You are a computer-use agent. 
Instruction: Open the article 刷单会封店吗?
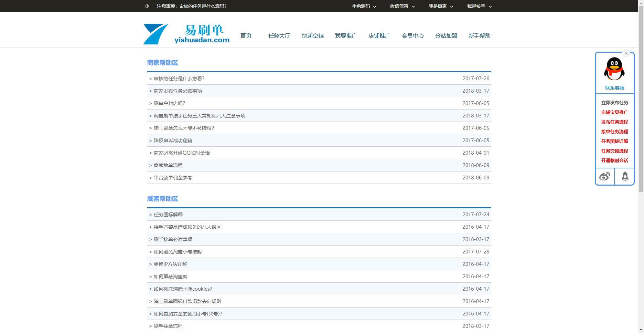(169, 103)
